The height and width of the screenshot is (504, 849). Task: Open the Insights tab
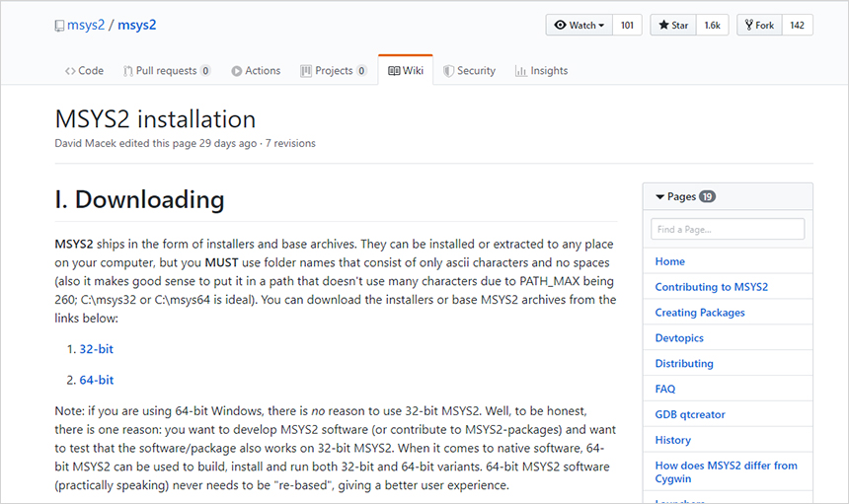click(541, 70)
